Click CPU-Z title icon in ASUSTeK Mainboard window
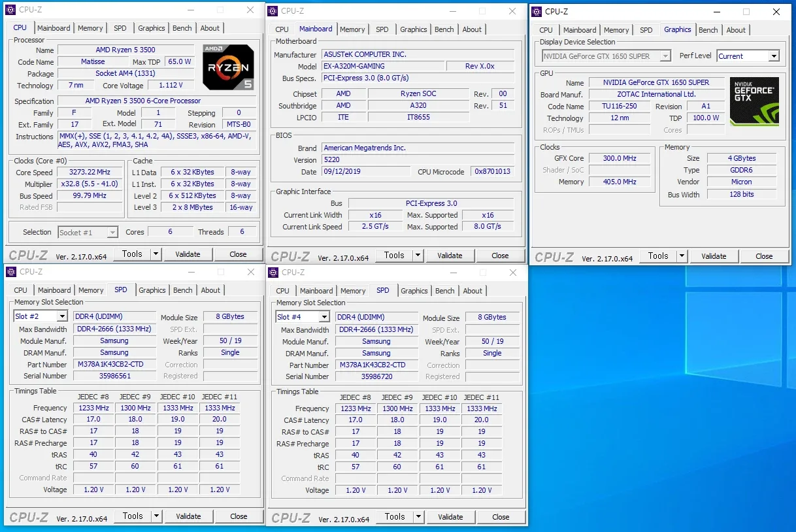This screenshot has width=796, height=532. 273,11
